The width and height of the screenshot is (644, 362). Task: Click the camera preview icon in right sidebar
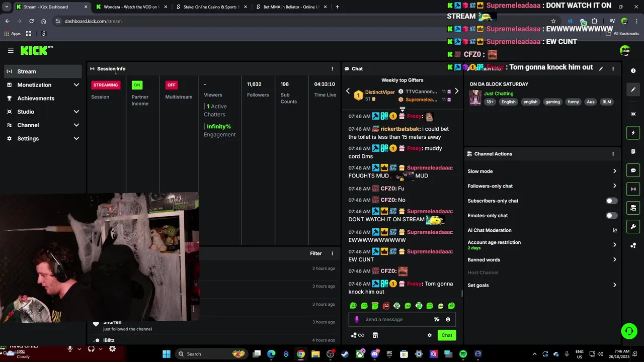[x=633, y=208]
